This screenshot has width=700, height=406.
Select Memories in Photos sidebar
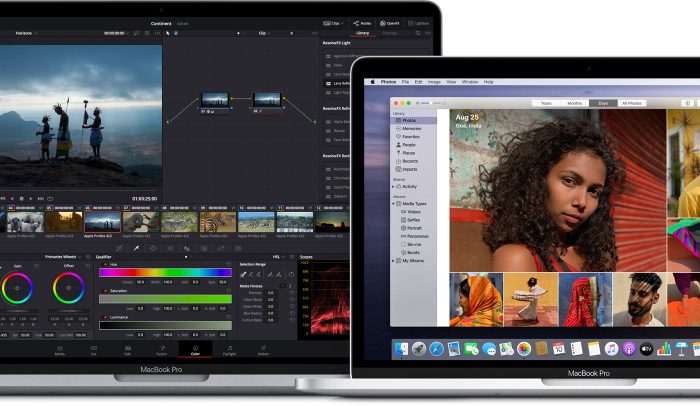click(408, 129)
